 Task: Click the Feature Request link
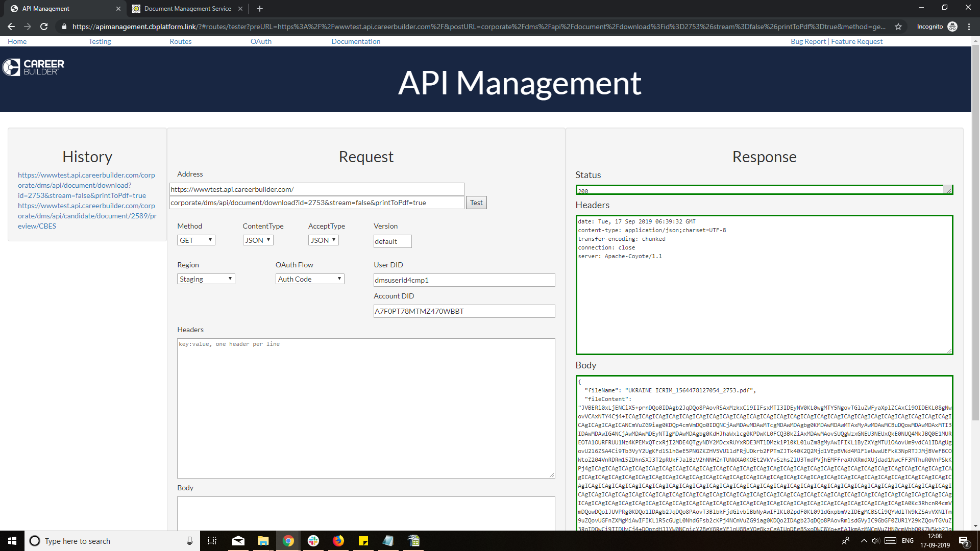coord(856,41)
